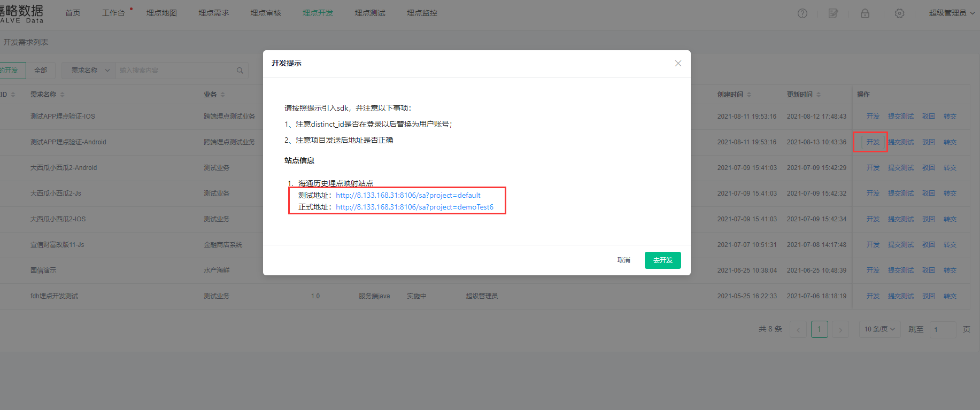Expand the 超级管理员 user menu
The height and width of the screenshot is (410, 980).
[x=952, y=13]
